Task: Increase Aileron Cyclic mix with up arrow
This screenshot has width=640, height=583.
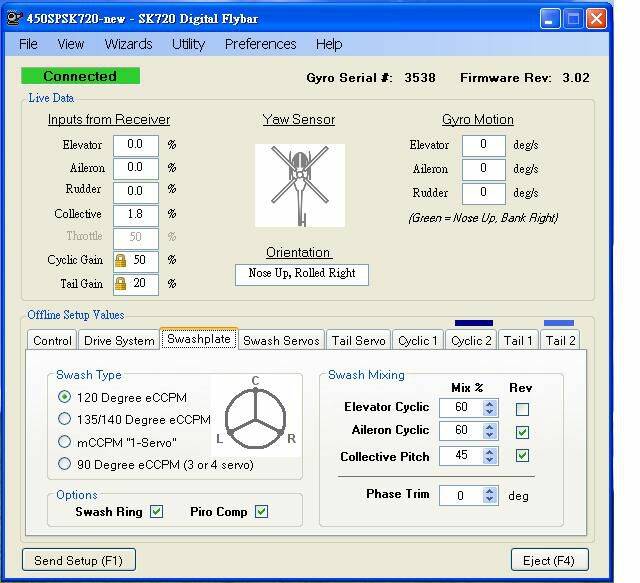Action: click(x=489, y=426)
